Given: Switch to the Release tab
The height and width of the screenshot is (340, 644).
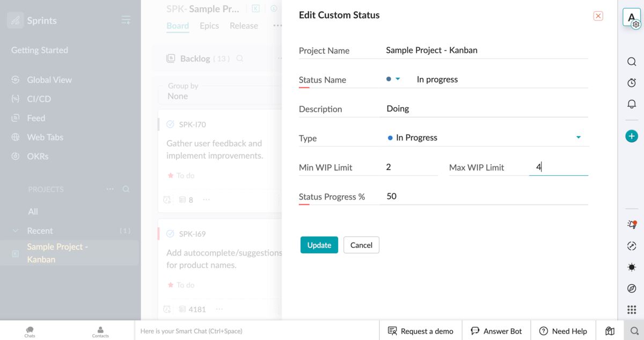Looking at the screenshot, I should point(244,25).
